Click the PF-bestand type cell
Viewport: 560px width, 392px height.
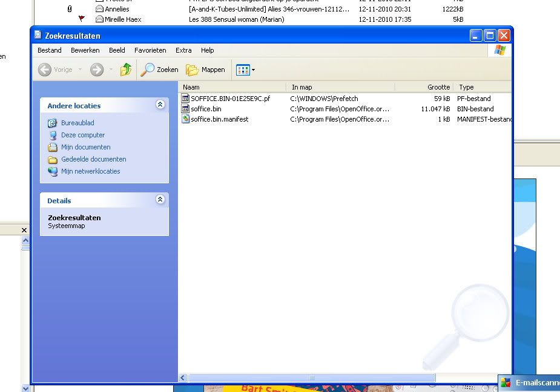(x=473, y=99)
